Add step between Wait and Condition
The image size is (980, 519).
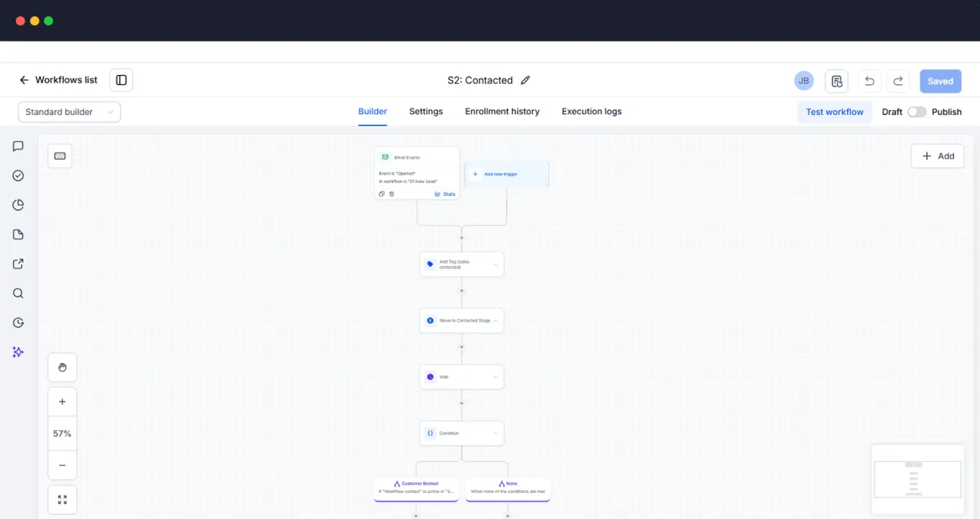pyautogui.click(x=461, y=403)
